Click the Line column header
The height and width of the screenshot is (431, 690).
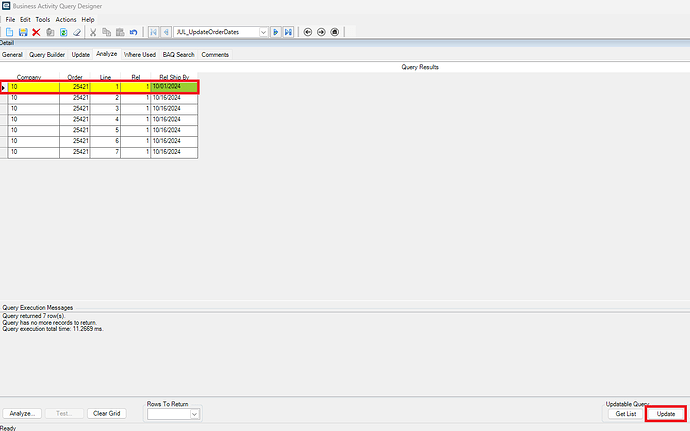pos(105,77)
